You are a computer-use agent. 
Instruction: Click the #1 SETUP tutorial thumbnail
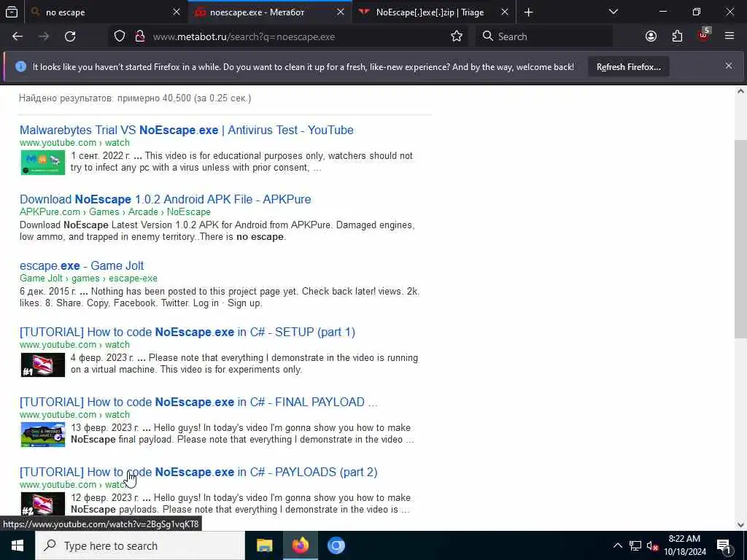[43, 365]
